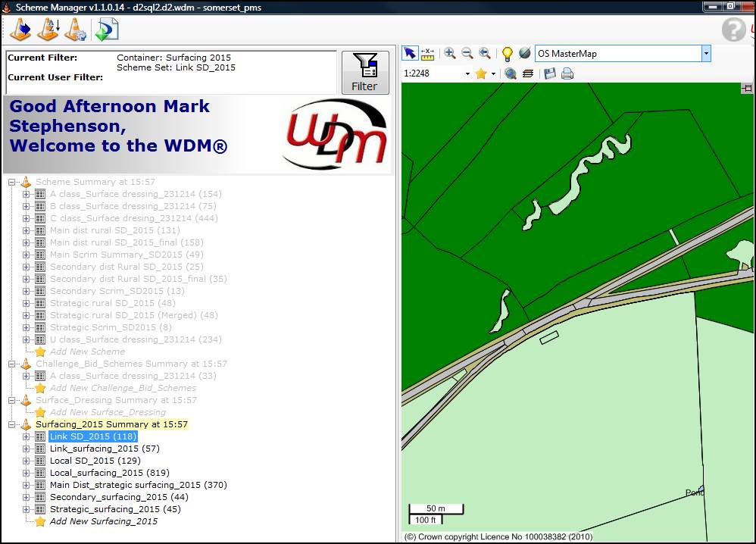Open the map layers stack icon
Screen dimensions: 756x544
click(x=528, y=73)
